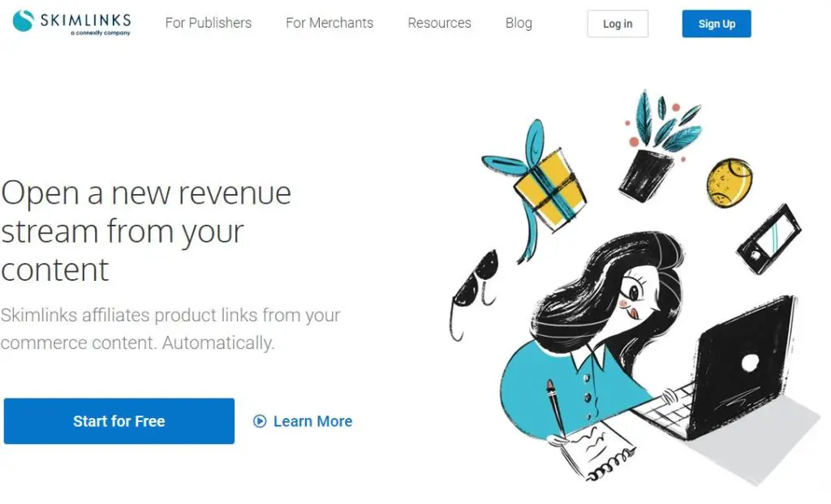The image size is (831, 504).
Task: Click the Skimlinks teal logo icon
Action: pos(24,20)
